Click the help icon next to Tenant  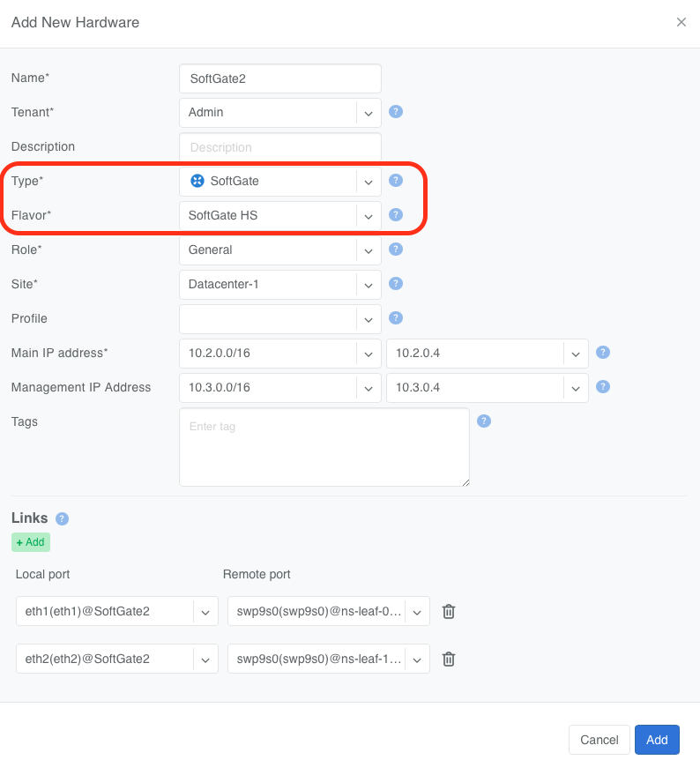pyautogui.click(x=396, y=112)
